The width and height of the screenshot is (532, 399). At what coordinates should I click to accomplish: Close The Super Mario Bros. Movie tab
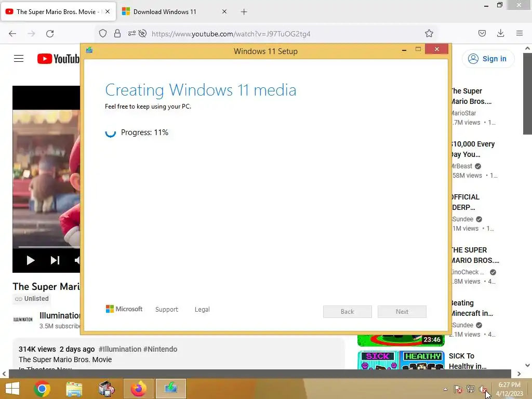tap(108, 11)
